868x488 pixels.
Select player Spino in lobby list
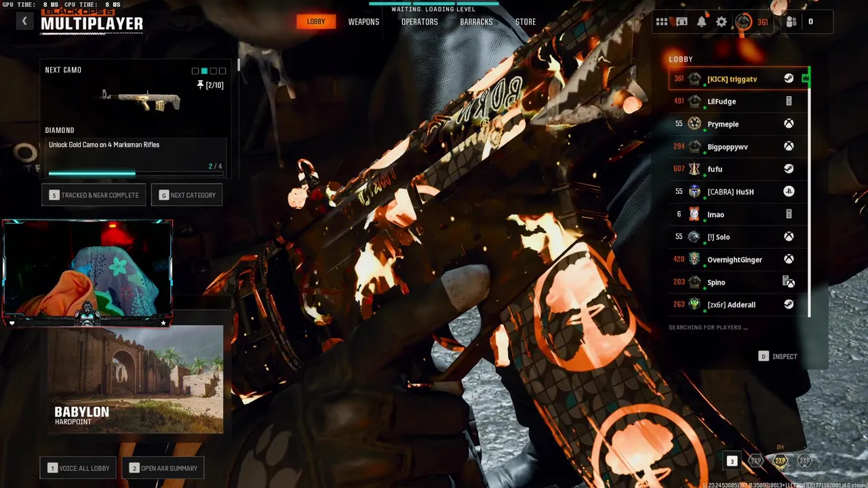click(x=738, y=282)
